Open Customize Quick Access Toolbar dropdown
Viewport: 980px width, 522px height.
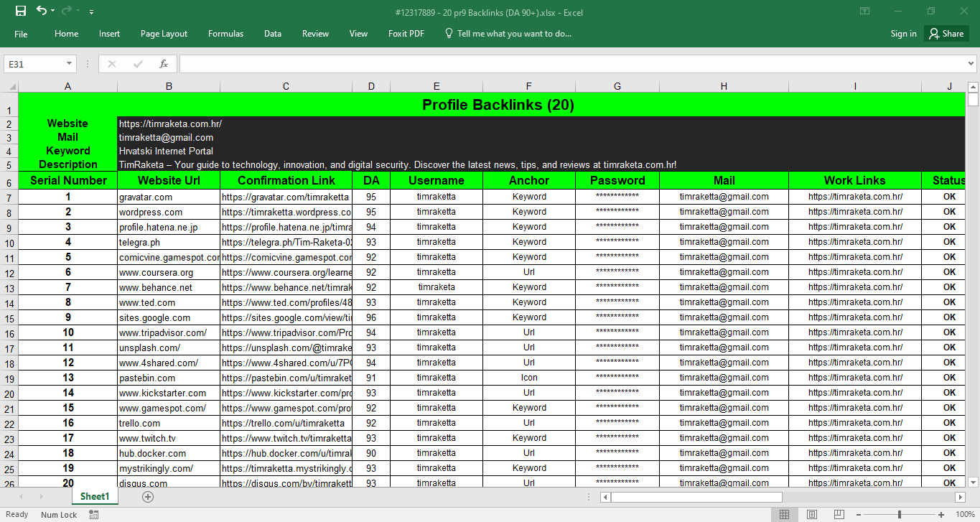pyautogui.click(x=91, y=11)
